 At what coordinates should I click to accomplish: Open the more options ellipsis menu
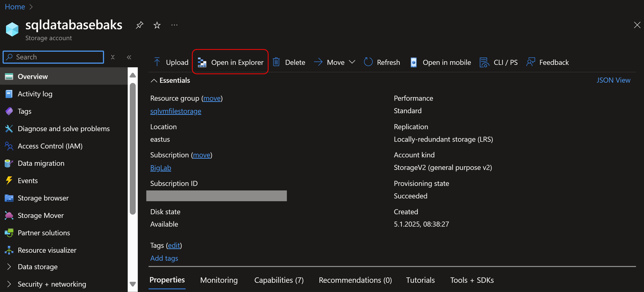point(174,25)
